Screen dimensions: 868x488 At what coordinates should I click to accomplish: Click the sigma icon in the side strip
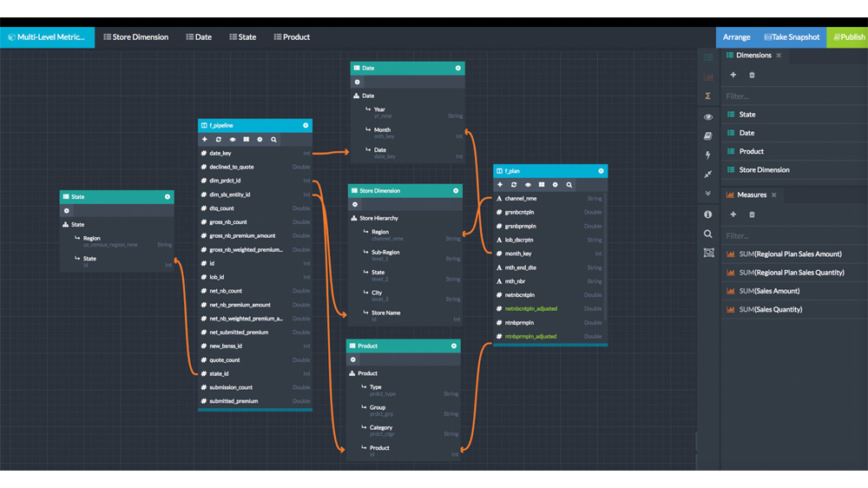708,96
